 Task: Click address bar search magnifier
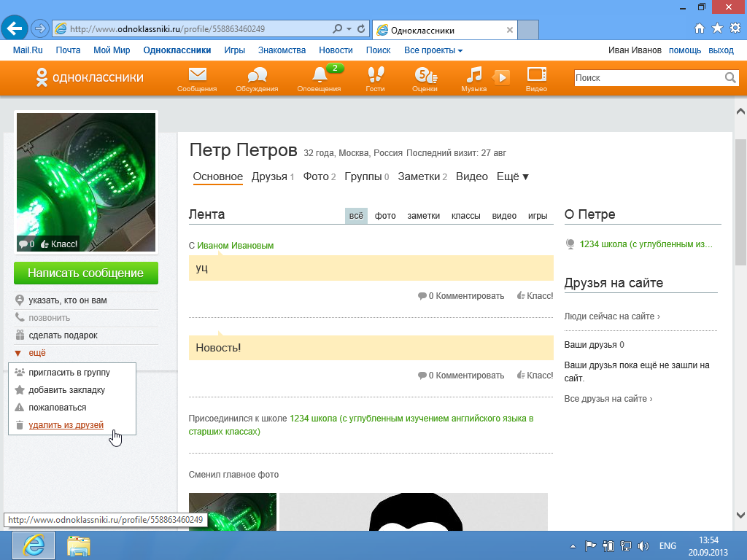click(x=337, y=29)
